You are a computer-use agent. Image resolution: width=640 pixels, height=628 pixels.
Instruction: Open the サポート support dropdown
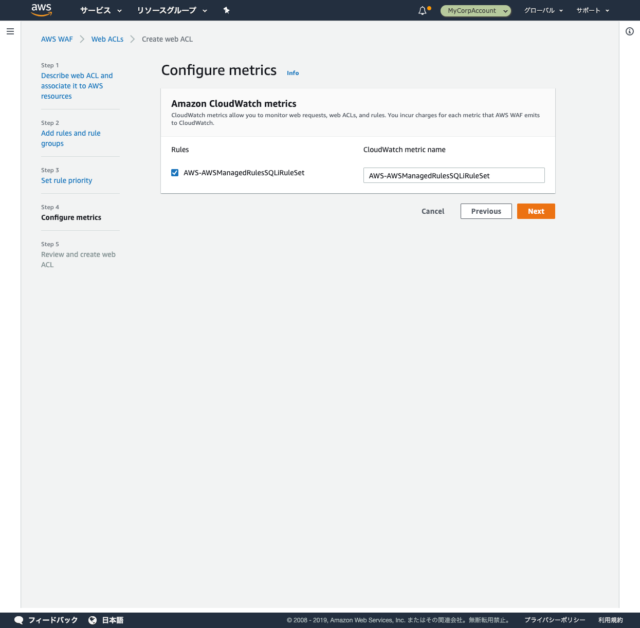(x=593, y=11)
